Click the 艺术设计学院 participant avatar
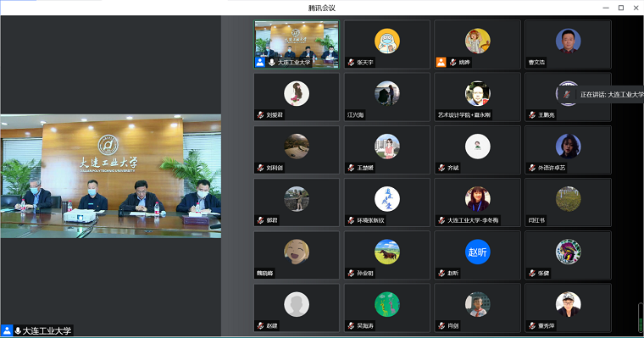The height and width of the screenshot is (338, 644). [477, 94]
